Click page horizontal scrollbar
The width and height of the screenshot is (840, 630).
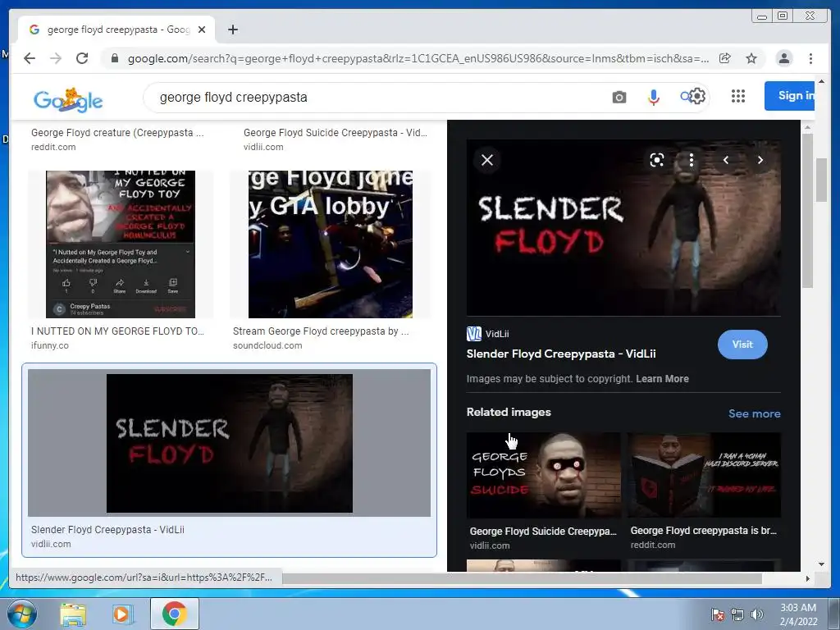click(523, 578)
